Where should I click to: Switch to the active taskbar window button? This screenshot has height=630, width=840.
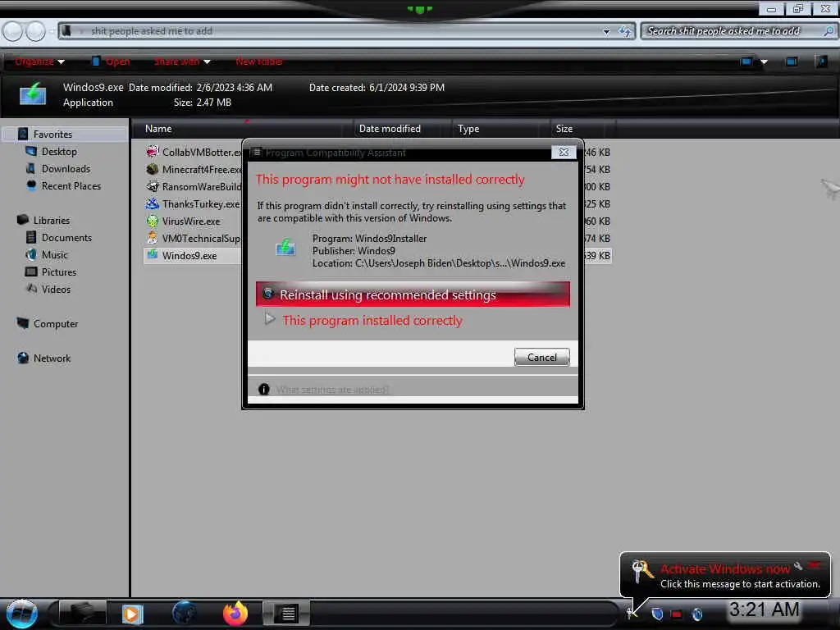point(286,614)
